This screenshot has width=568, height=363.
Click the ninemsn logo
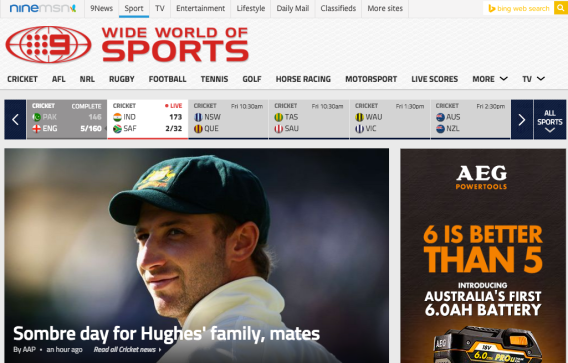(43, 8)
